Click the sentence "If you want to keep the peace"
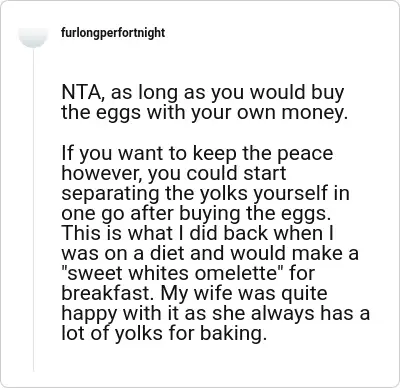This screenshot has width=400, height=388. tap(197, 154)
